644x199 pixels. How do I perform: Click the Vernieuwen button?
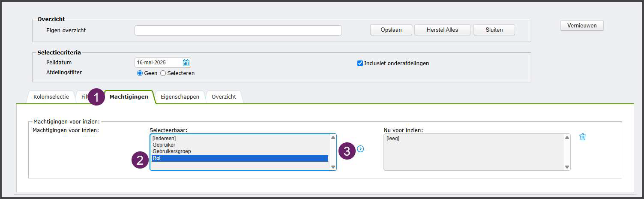582,26
